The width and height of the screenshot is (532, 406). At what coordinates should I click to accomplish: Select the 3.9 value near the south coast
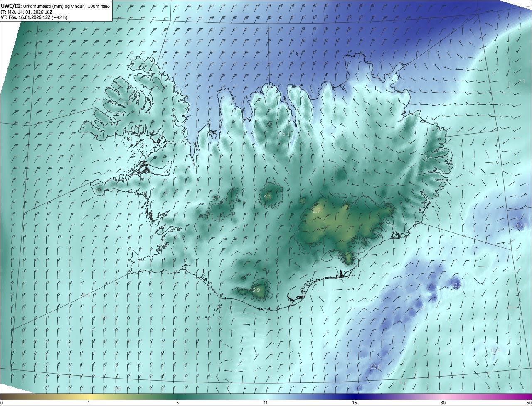pos(256,290)
